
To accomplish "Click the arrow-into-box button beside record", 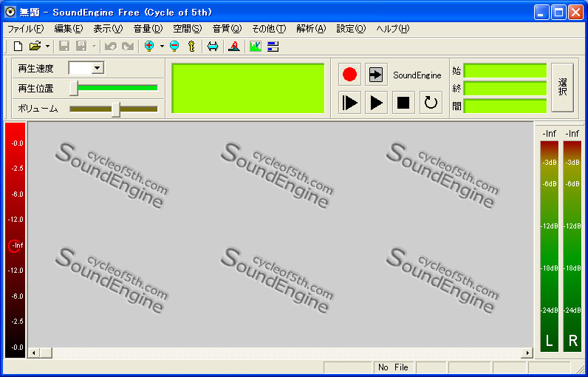I will [376, 74].
